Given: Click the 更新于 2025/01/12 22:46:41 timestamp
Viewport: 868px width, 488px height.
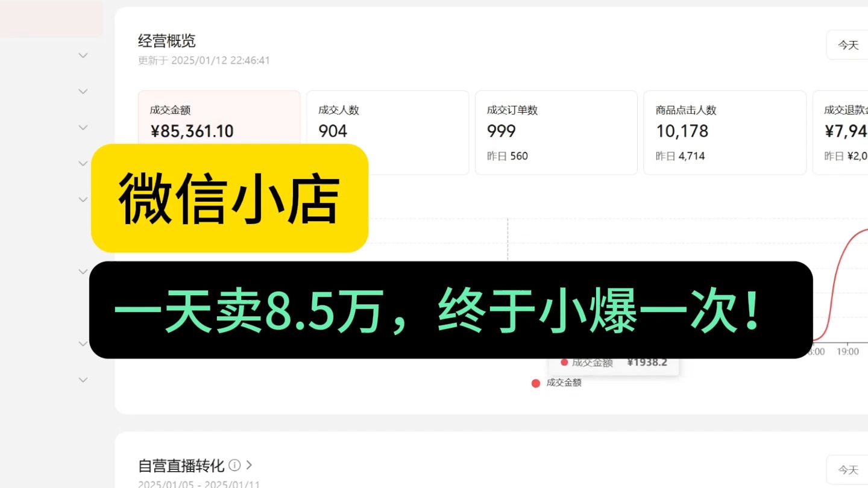Looking at the screenshot, I should [204, 60].
